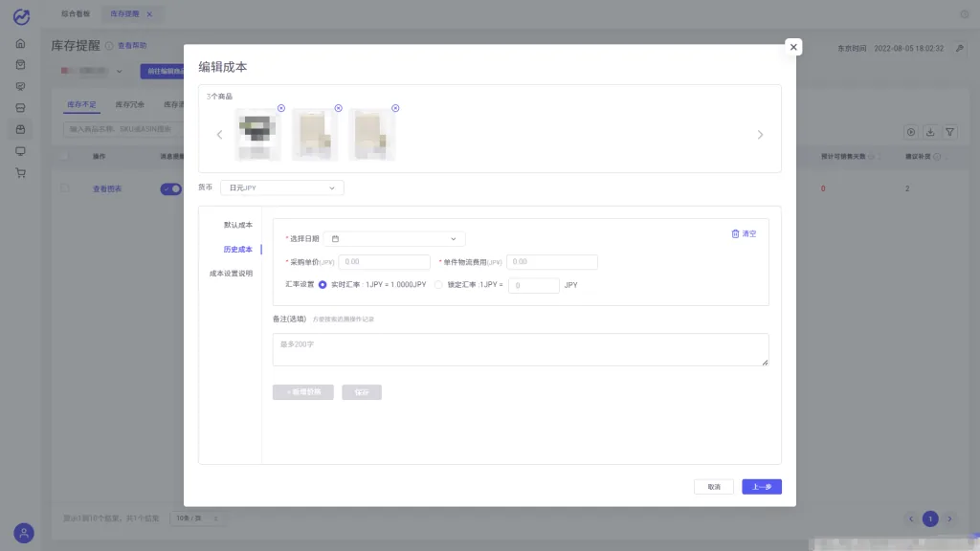Viewport: 980px width, 551px height.
Task: Switch to 历史成本 tab
Action: click(238, 250)
